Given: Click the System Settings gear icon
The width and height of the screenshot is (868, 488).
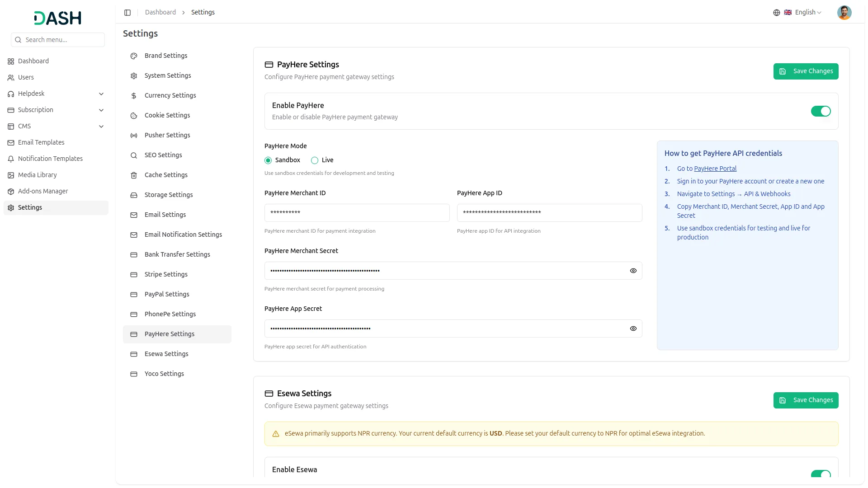Looking at the screenshot, I should tap(134, 76).
